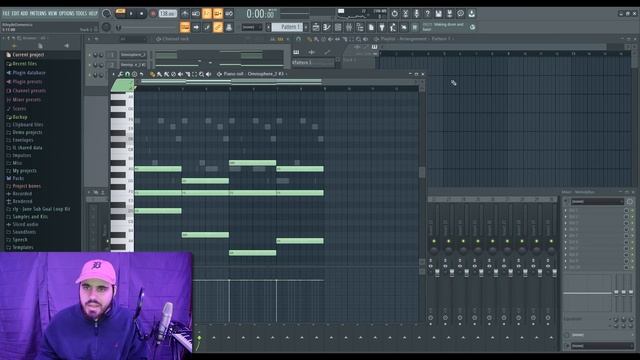Open the ADD menu
Image resolution: width=640 pixels, height=360 pixels.
pos(24,13)
